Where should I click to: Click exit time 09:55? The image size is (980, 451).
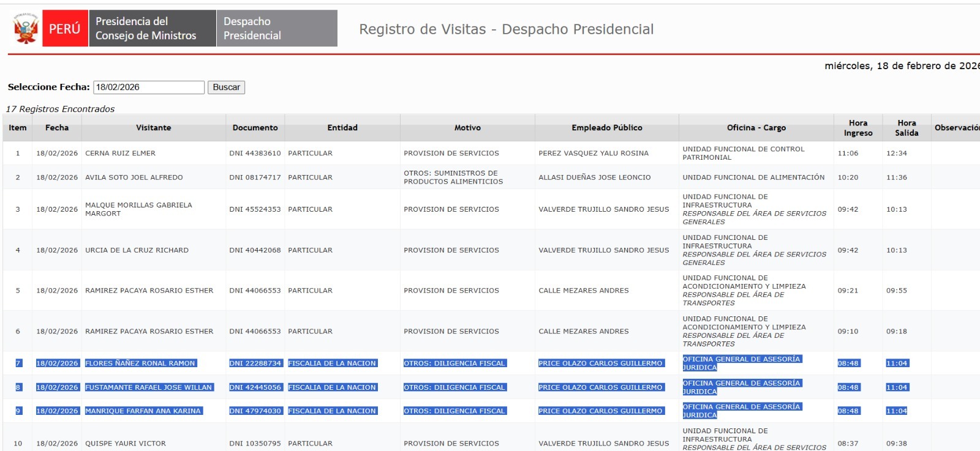[x=897, y=291]
